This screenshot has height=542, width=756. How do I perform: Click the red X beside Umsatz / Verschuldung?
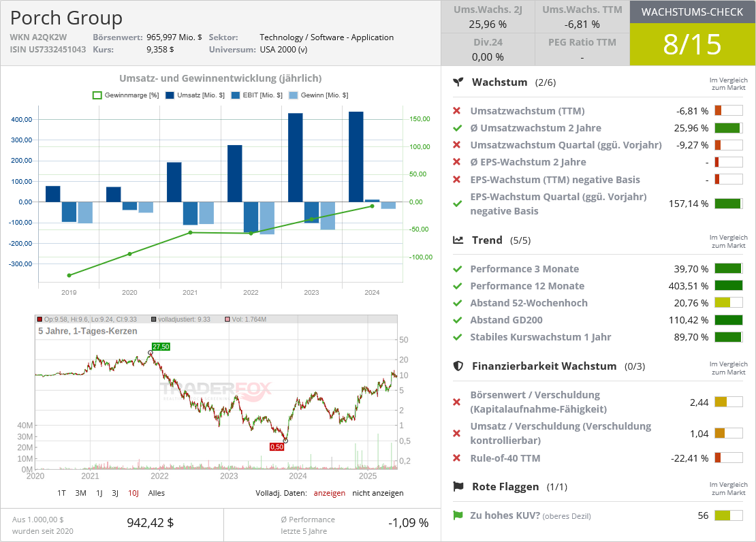coord(457,434)
